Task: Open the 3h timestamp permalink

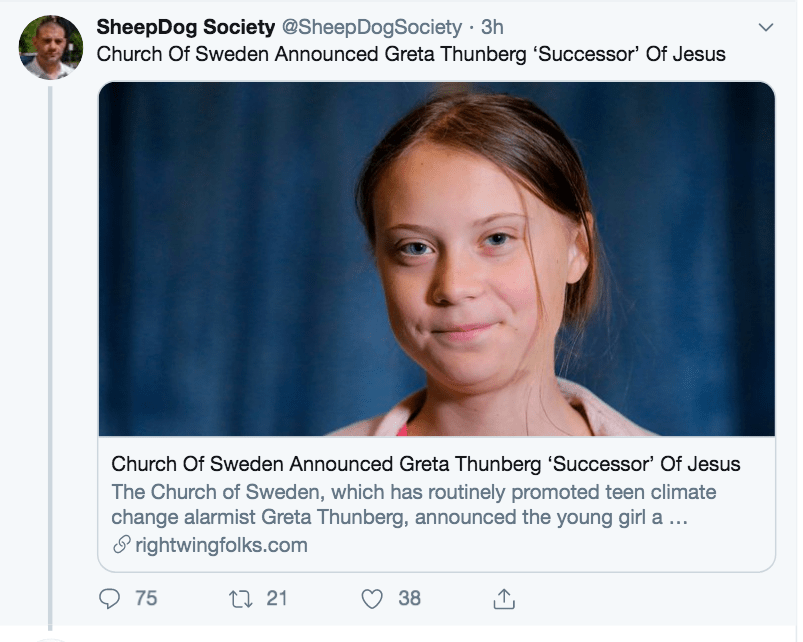Action: pos(492,27)
